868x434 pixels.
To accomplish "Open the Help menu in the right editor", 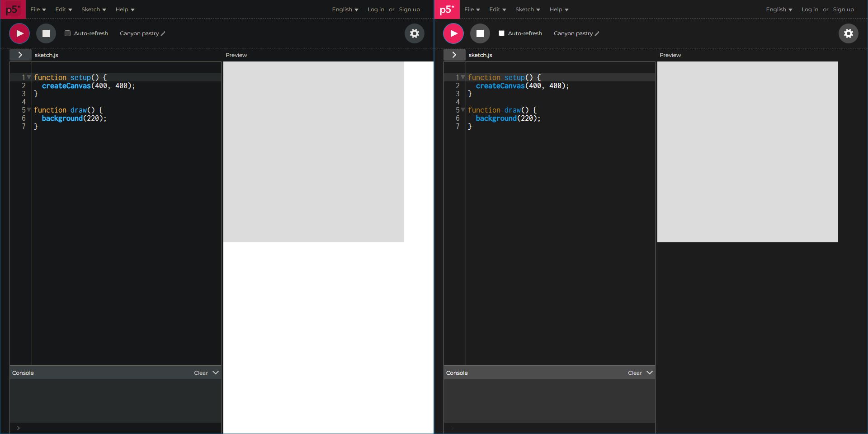I will (558, 9).
